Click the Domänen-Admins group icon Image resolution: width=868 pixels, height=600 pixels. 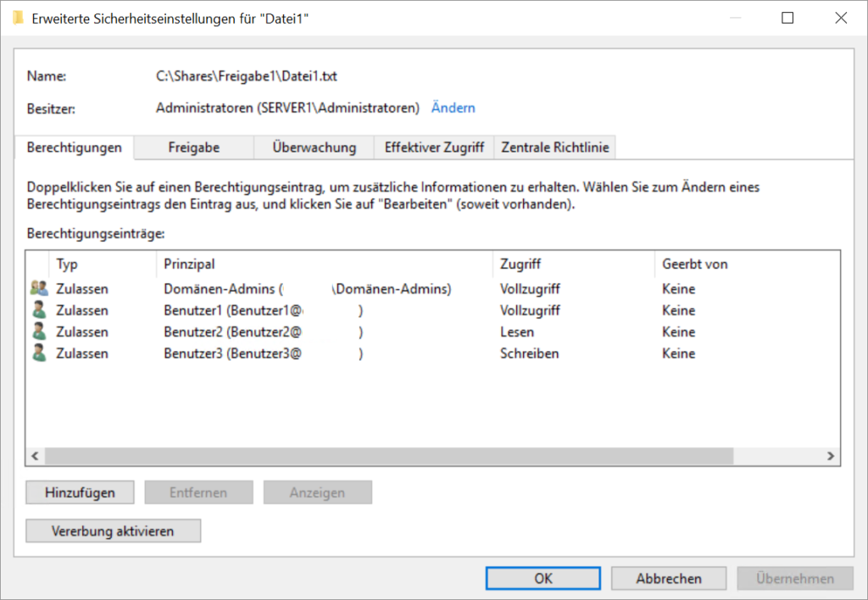click(38, 289)
